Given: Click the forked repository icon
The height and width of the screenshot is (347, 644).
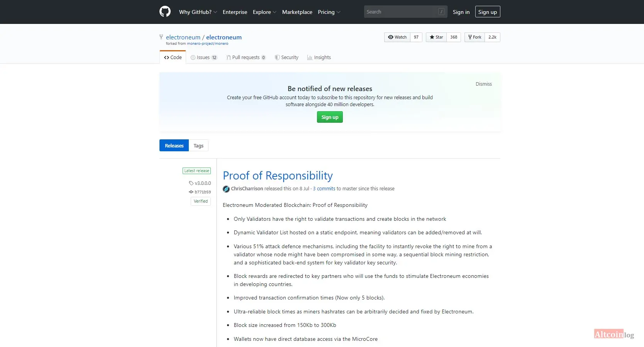Looking at the screenshot, I should [161, 37].
